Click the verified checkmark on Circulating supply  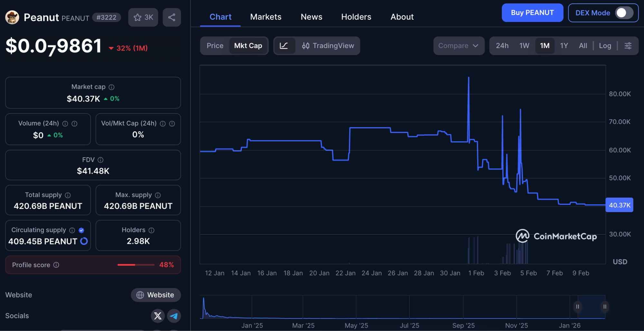pos(81,230)
